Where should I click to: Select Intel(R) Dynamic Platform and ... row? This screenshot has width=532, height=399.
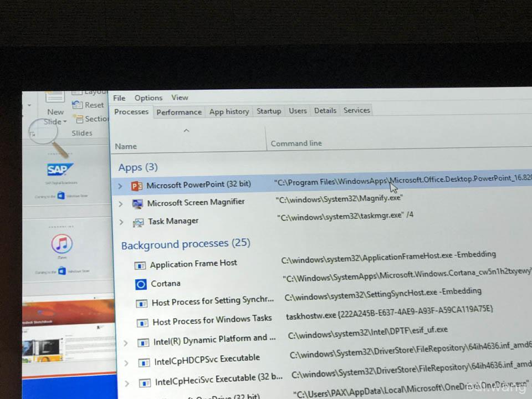tap(214, 340)
